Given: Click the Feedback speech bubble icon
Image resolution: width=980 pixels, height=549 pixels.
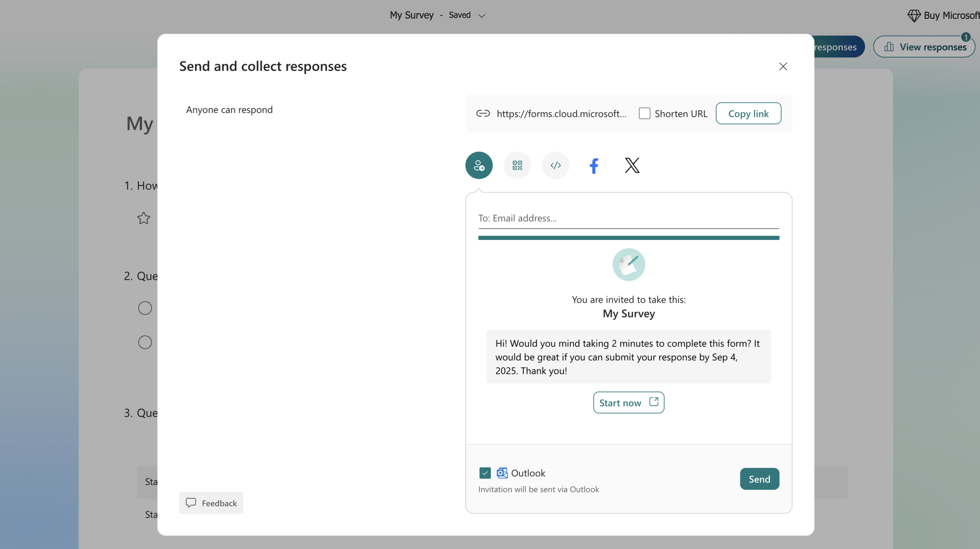Looking at the screenshot, I should (191, 503).
